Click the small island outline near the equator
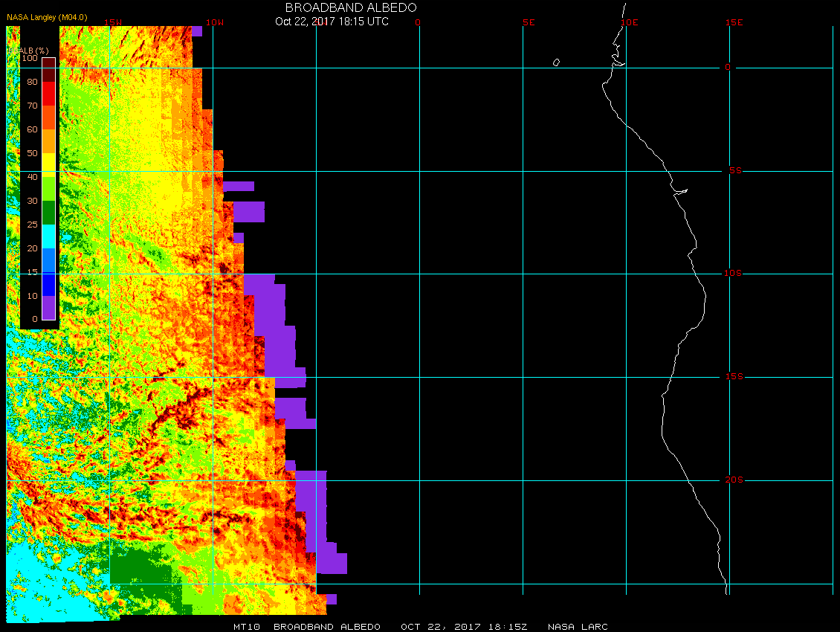The image size is (840, 632). point(556,62)
